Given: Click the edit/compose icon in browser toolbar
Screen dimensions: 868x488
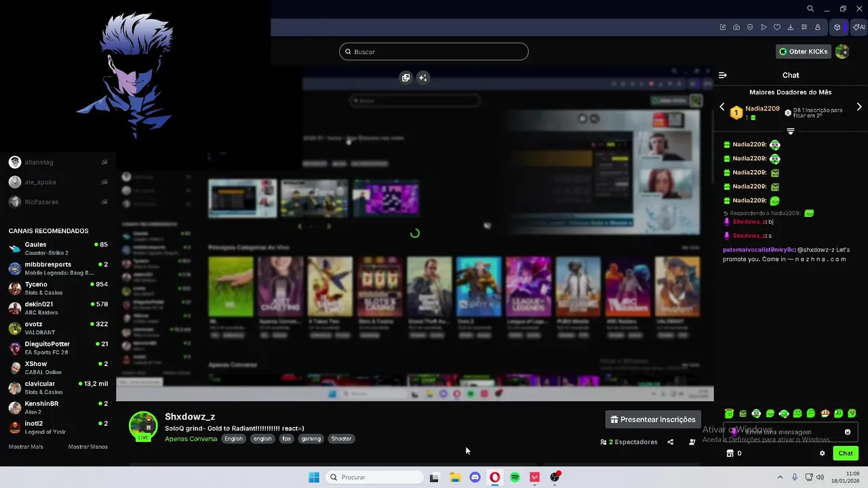Looking at the screenshot, I should 723,27.
